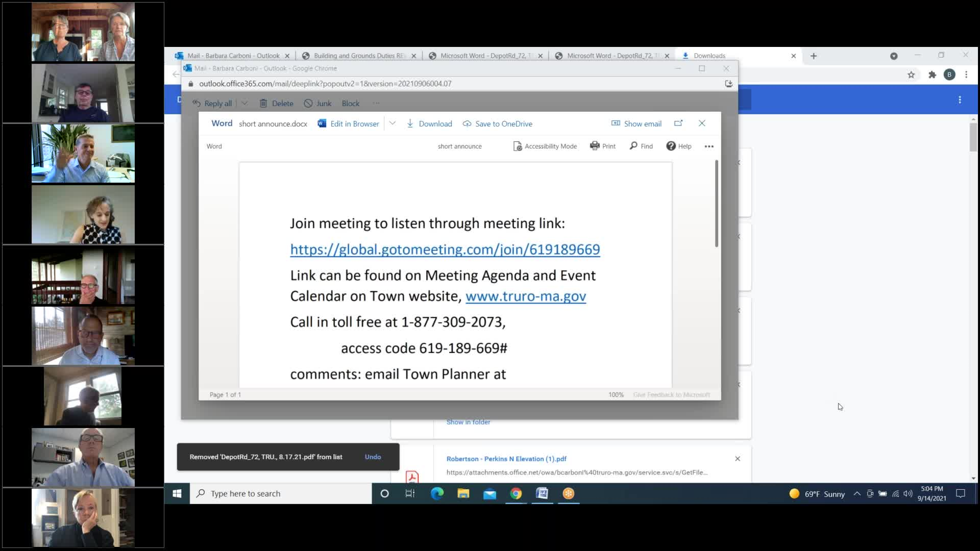Save attachment to OneDrive
Viewport: 980px width, 551px height.
click(x=497, y=123)
